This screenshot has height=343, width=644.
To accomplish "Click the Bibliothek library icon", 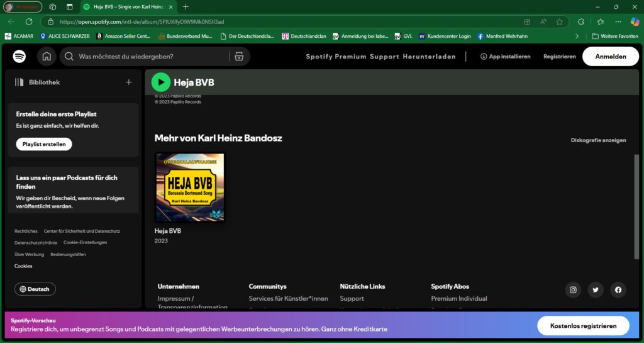I will pyautogui.click(x=19, y=82).
